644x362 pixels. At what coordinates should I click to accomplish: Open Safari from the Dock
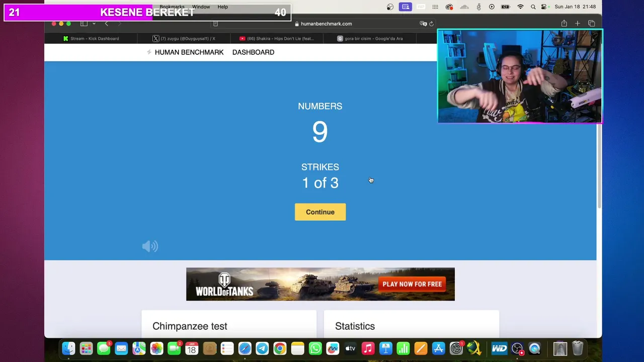pyautogui.click(x=245, y=348)
